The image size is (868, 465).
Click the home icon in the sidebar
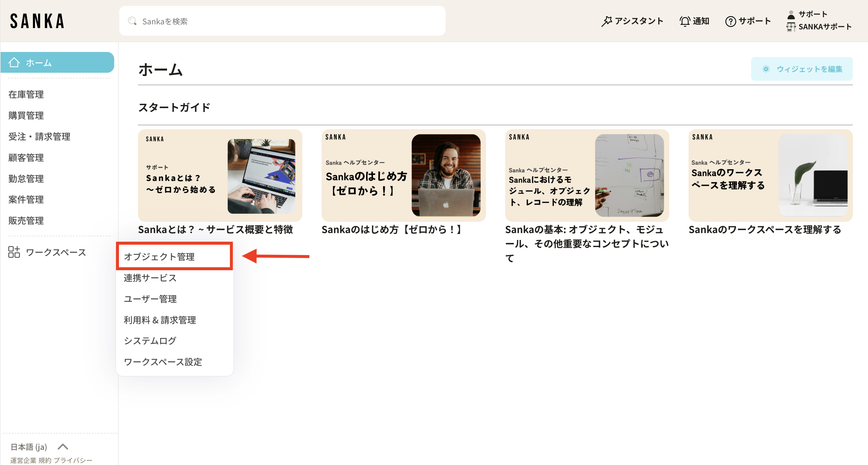[x=14, y=62]
